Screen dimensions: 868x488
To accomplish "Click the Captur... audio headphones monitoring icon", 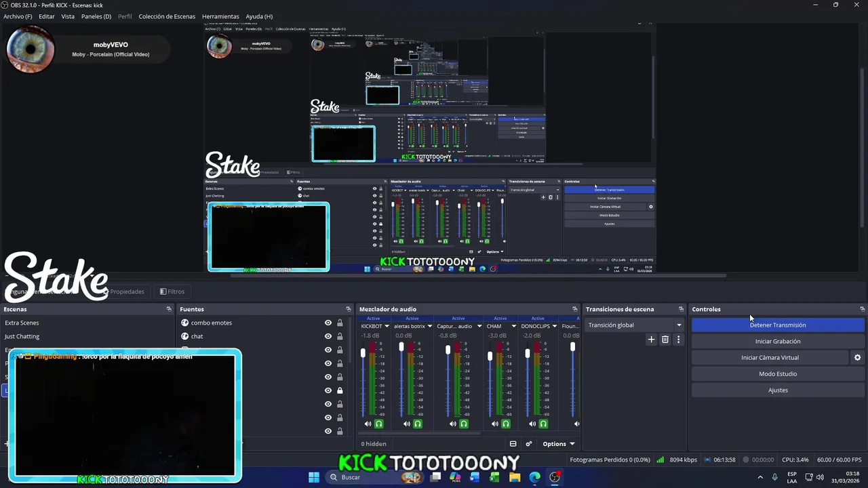I will click(x=464, y=424).
